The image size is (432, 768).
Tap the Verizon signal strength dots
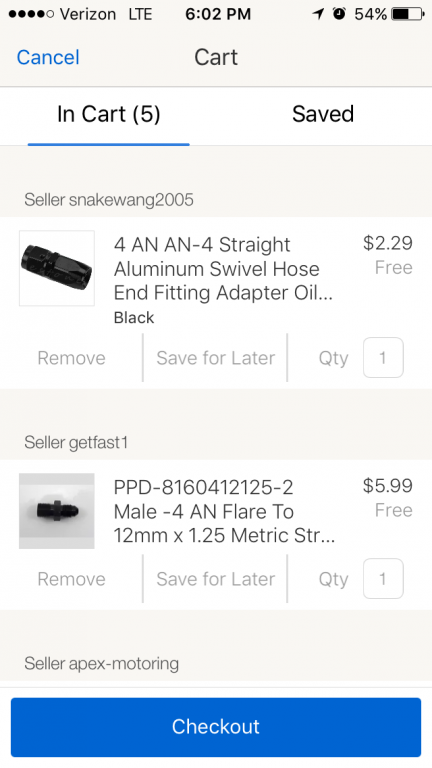click(x=31, y=14)
